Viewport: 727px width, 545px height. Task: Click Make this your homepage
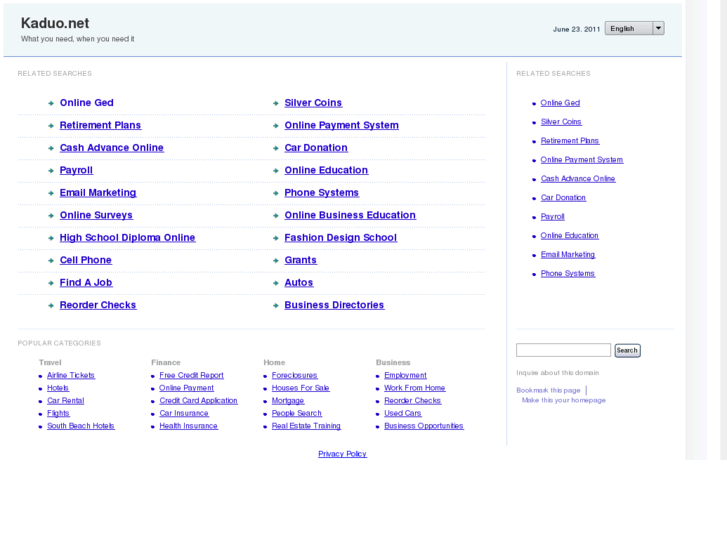[x=563, y=400]
